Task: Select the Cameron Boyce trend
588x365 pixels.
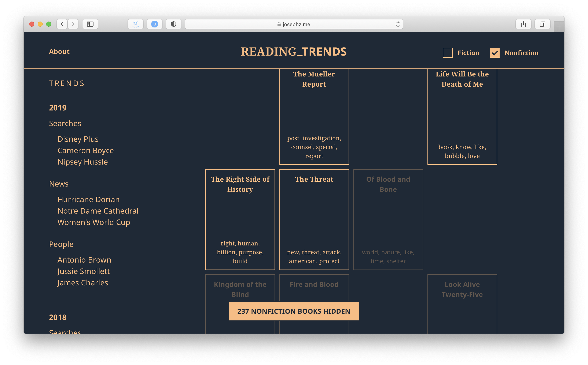Action: pos(85,150)
